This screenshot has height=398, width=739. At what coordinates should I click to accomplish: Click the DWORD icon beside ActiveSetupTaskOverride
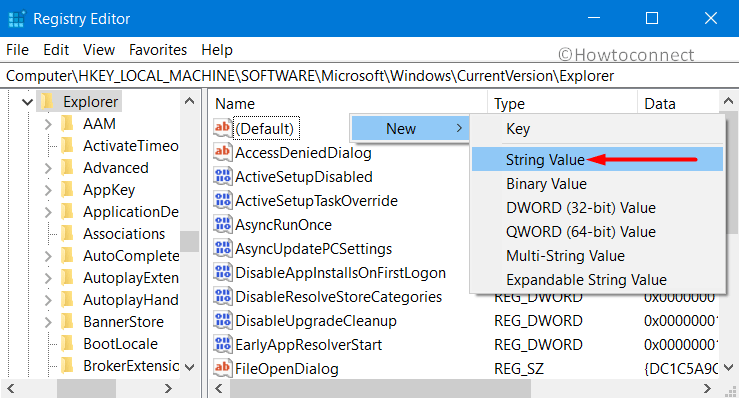(x=222, y=200)
